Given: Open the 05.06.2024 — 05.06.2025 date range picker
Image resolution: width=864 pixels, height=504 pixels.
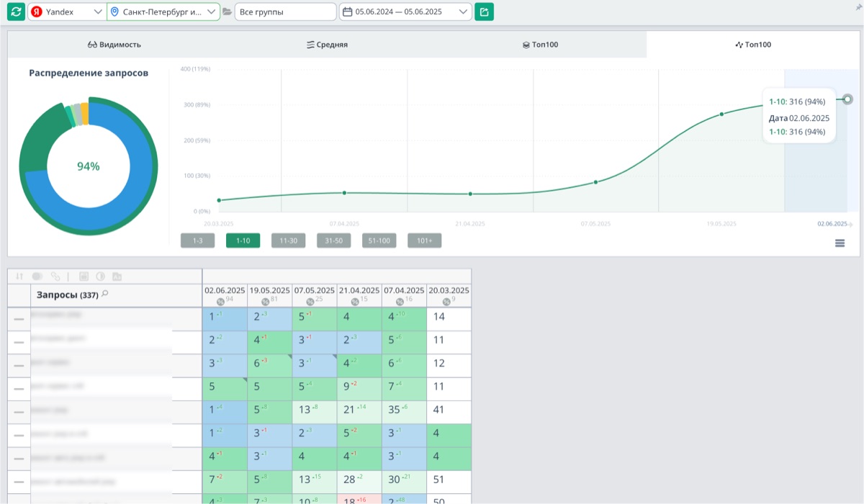Looking at the screenshot, I should point(405,12).
